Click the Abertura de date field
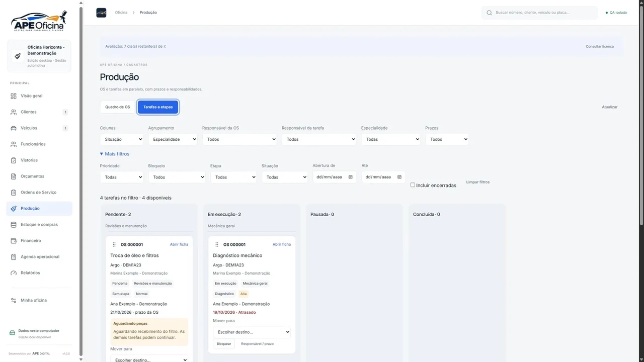644x362 pixels. [x=334, y=177]
